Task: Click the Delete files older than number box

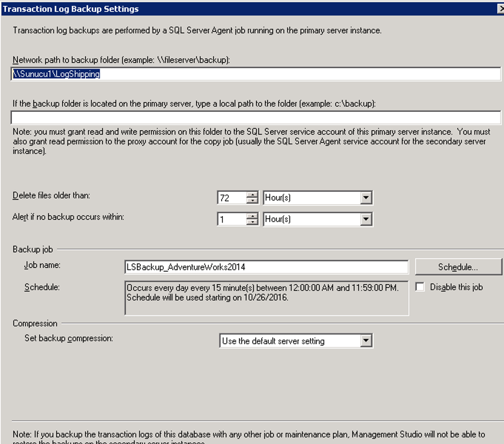Action: [232, 198]
